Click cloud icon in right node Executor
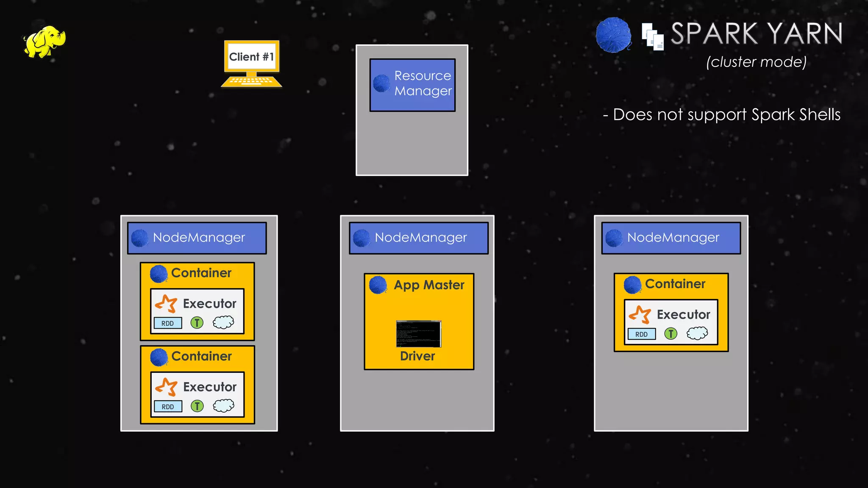This screenshot has height=488, width=868. [697, 333]
